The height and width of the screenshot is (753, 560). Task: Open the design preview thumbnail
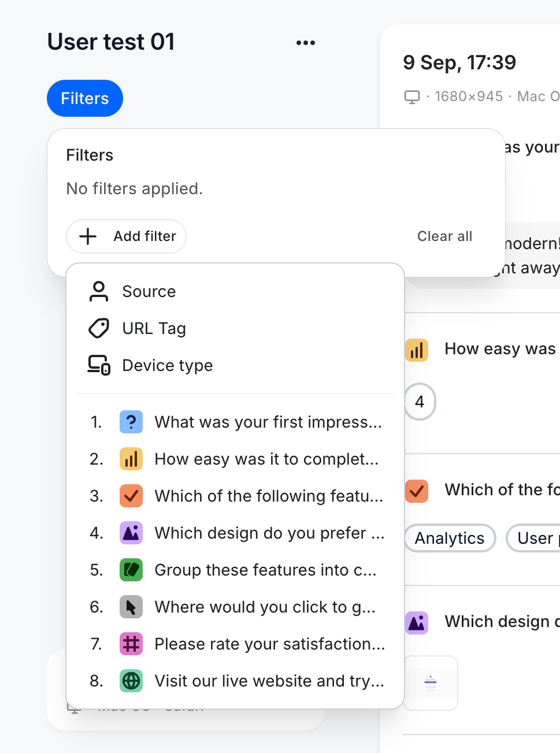click(x=431, y=683)
